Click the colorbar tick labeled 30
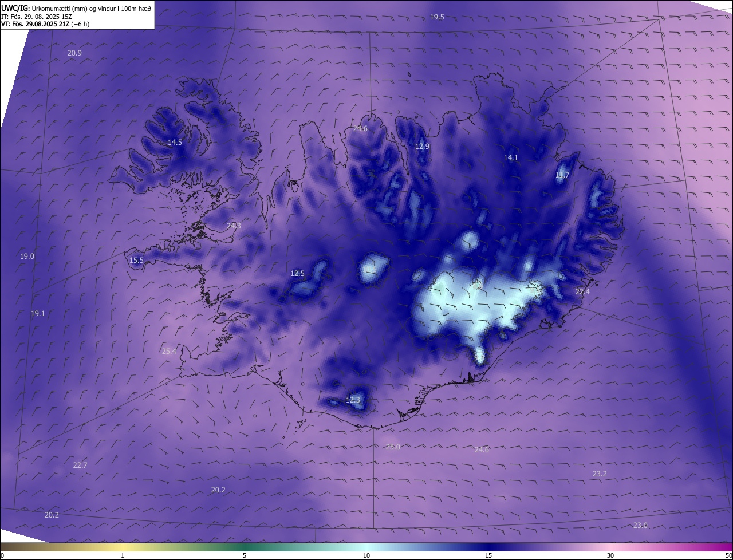733x560 pixels. pos(610,555)
